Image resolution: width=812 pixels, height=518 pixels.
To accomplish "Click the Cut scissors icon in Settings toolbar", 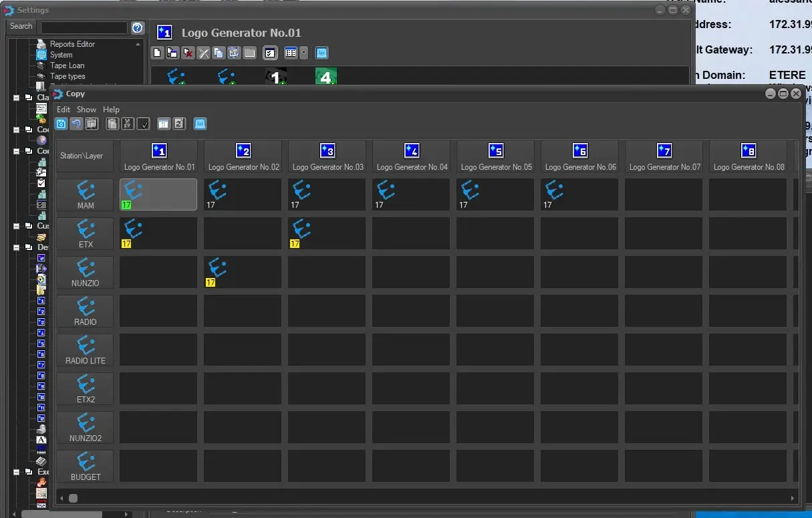I will (x=204, y=53).
